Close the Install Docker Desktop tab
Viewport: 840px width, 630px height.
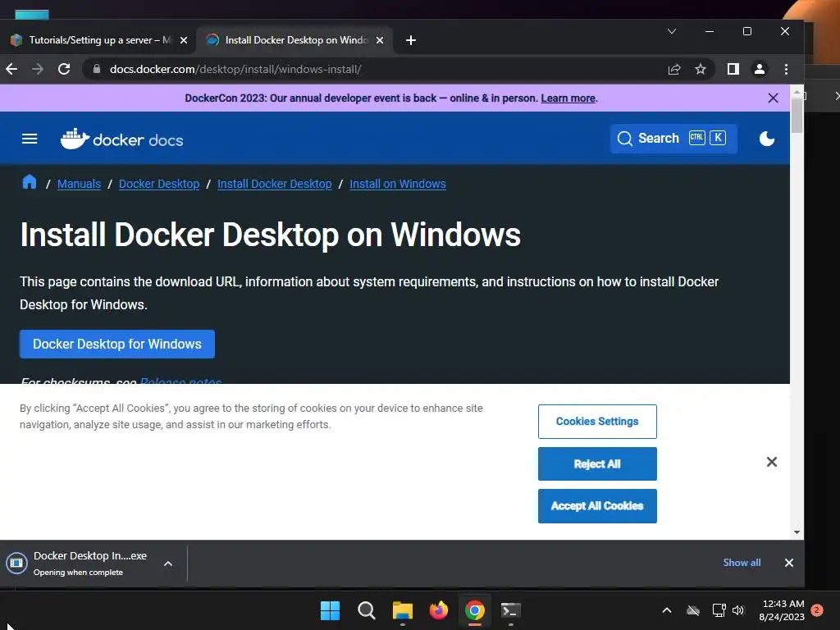point(380,40)
